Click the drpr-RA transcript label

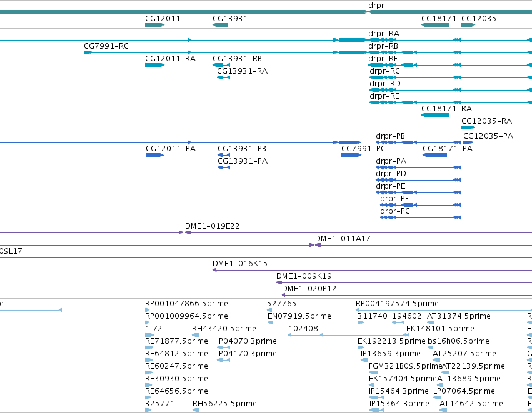(384, 33)
